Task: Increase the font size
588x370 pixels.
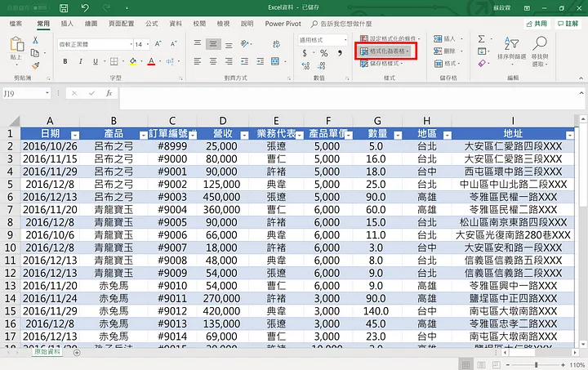Action: [158, 44]
